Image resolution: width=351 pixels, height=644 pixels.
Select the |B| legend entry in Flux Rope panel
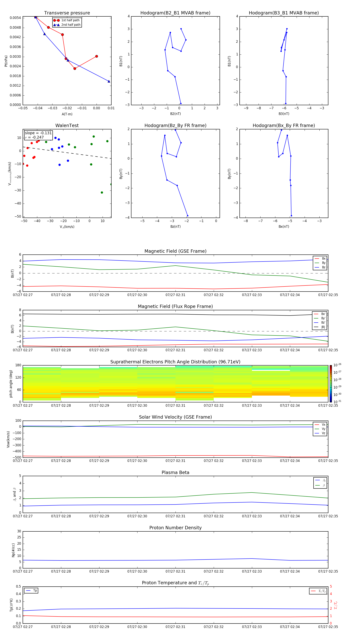pos(320,327)
